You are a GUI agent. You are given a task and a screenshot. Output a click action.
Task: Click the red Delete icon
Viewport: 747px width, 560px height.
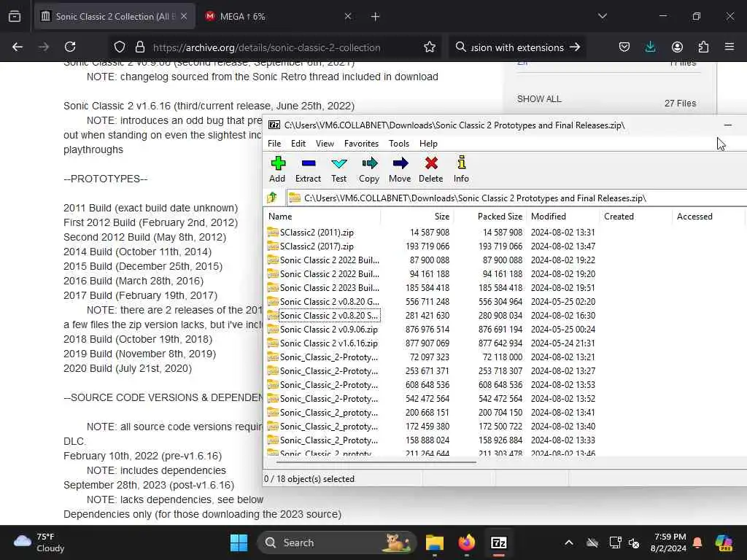(431, 169)
